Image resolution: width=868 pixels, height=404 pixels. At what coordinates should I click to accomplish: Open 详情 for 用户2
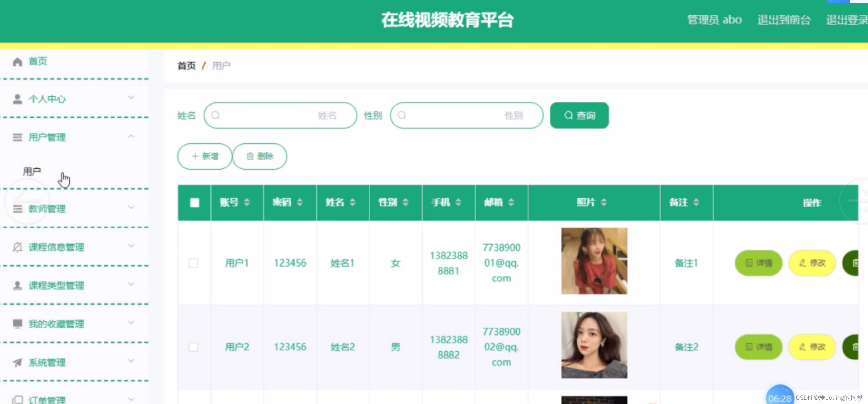click(x=758, y=347)
